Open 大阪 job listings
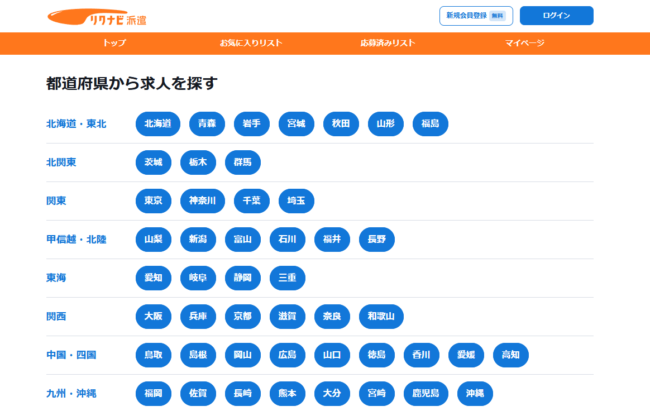 153,316
